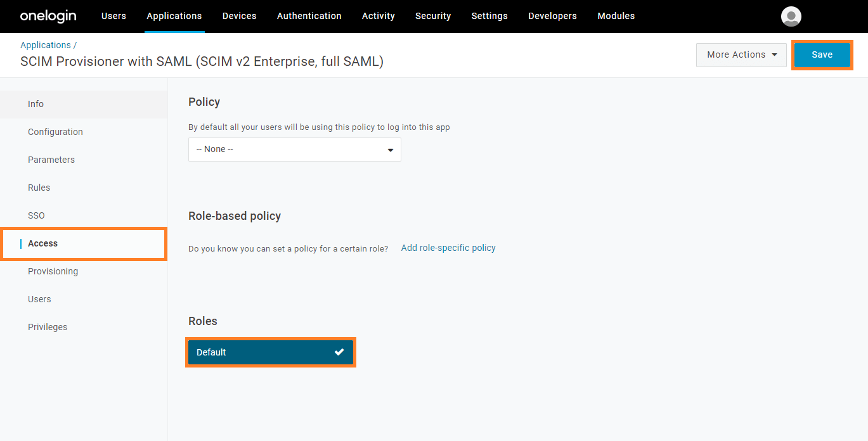Go to the Rules sidebar tab
The width and height of the screenshot is (868, 441).
(x=84, y=188)
